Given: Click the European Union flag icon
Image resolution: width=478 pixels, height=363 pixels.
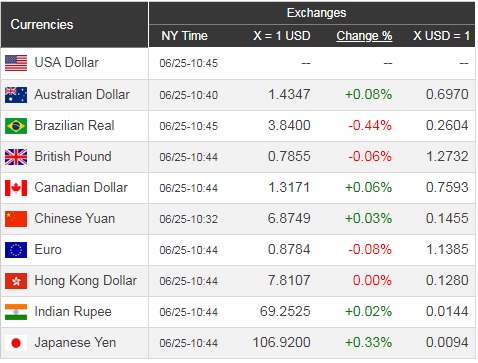Looking at the screenshot, I should [16, 250].
